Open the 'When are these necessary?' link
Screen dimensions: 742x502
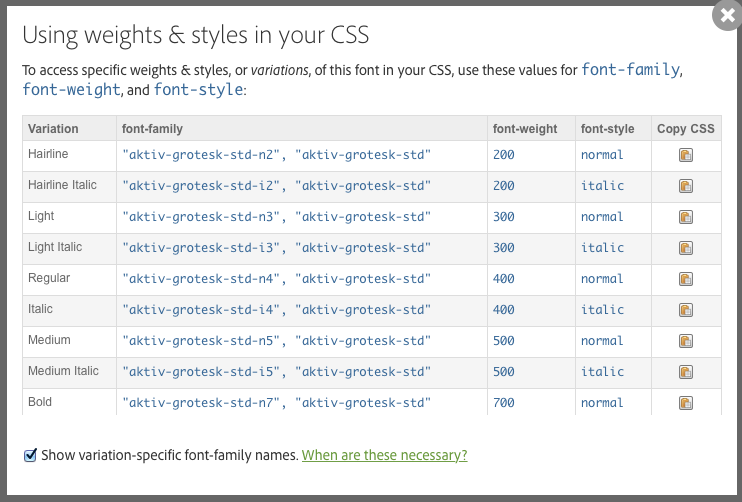[x=384, y=455]
